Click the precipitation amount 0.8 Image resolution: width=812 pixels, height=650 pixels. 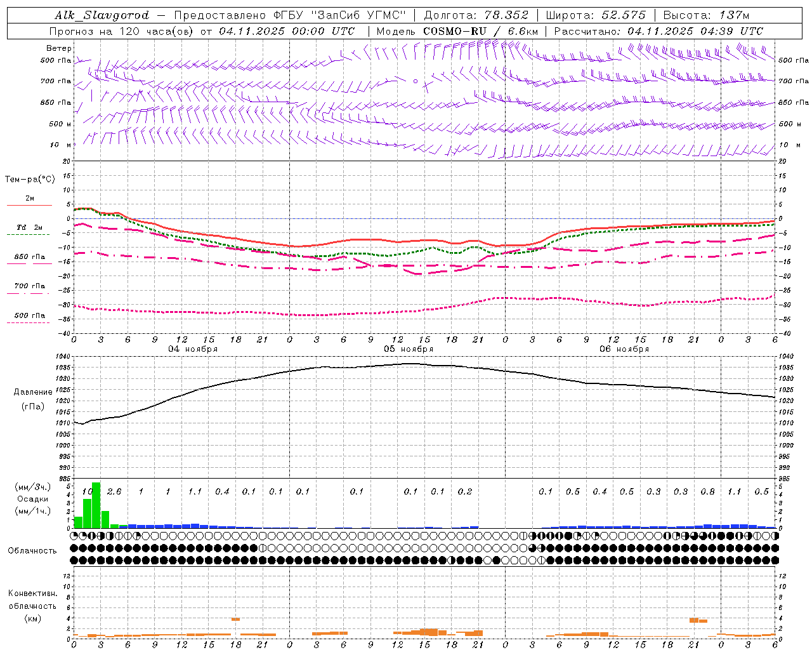(x=707, y=492)
